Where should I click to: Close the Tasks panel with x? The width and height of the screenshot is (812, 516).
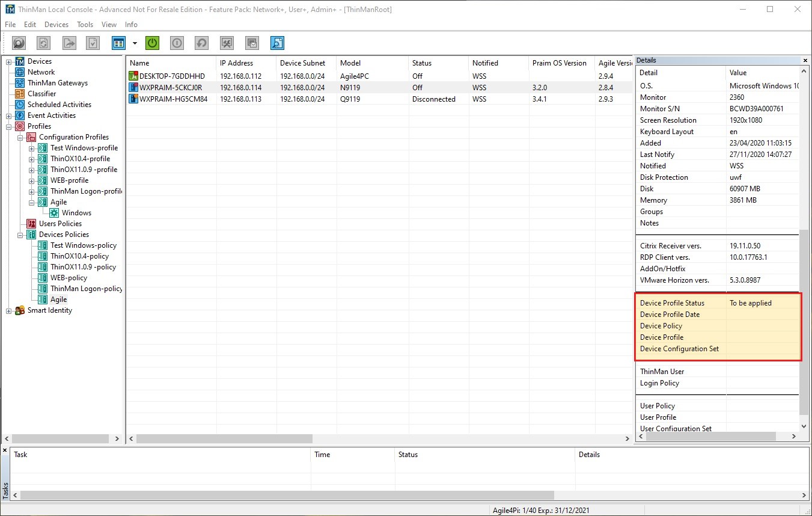point(5,450)
